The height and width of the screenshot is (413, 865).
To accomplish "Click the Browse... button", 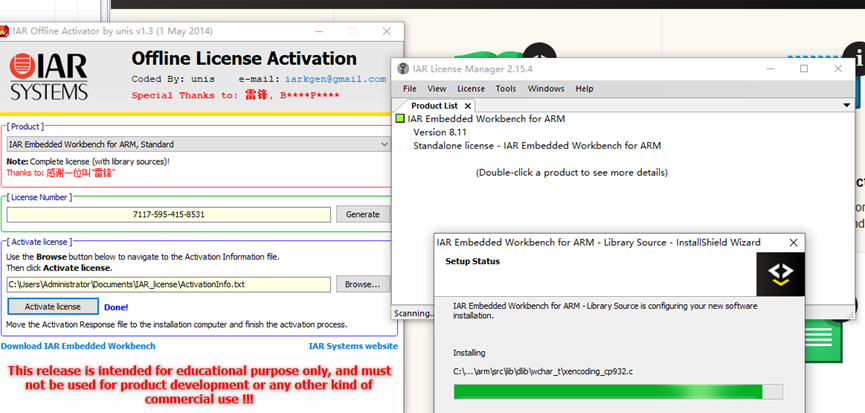I will click(x=362, y=285).
